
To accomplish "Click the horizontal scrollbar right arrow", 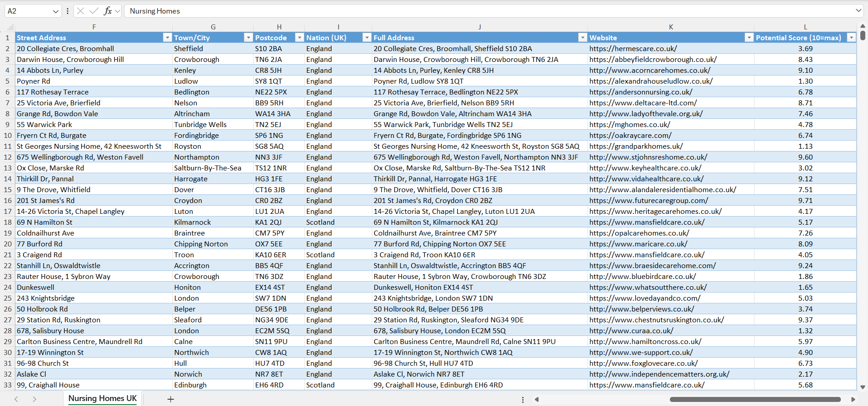I will pos(853,399).
